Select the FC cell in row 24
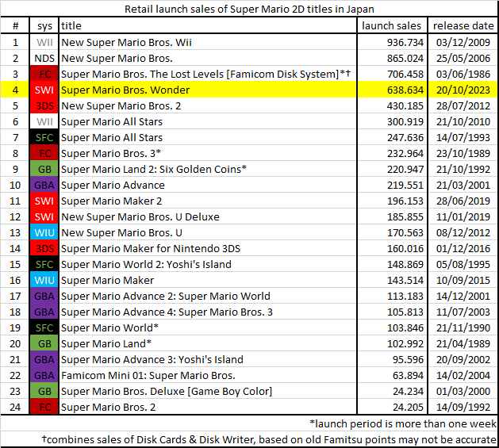This screenshot has height=448, width=499. click(x=44, y=408)
